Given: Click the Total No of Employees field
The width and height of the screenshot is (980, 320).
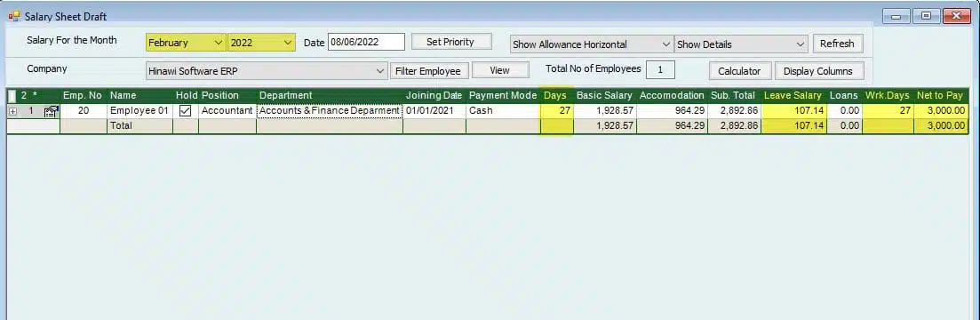Looking at the screenshot, I should tap(660, 69).
